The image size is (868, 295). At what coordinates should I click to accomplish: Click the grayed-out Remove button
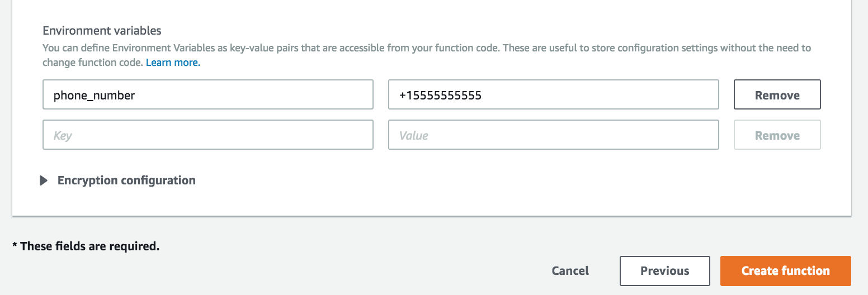(x=777, y=135)
